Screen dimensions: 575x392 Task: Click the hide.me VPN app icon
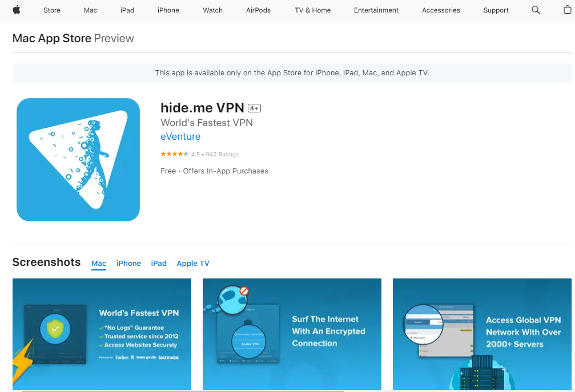[x=78, y=160]
